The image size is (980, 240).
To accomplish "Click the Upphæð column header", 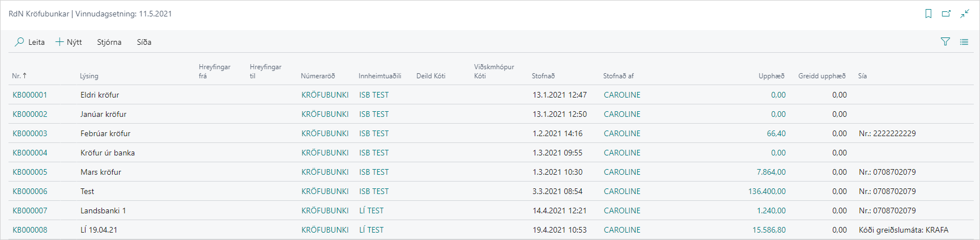I will 771,75.
